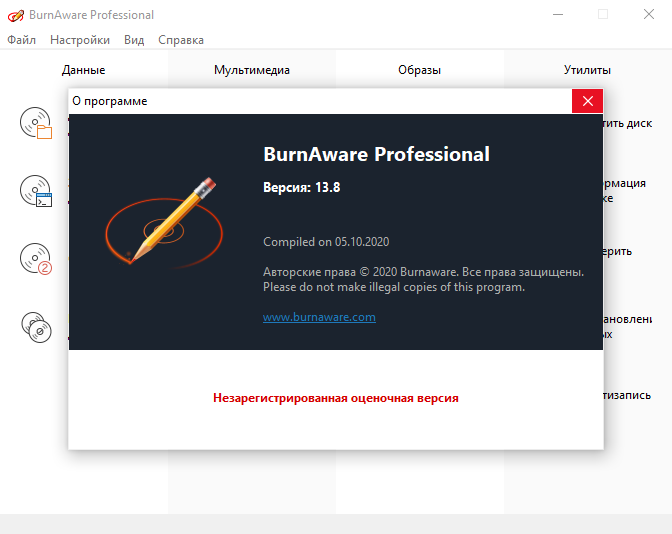
Task: Select the disc copy double-disc icon
Action: [36, 327]
